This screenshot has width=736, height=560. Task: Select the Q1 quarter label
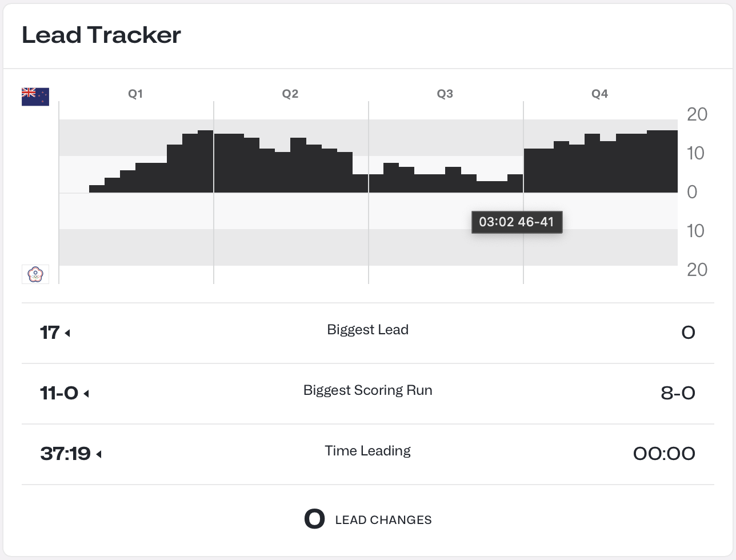[x=135, y=94]
